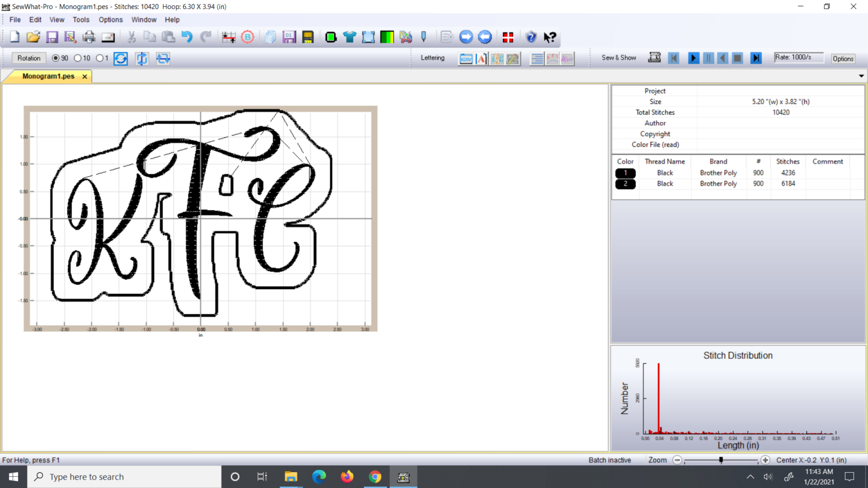The width and height of the screenshot is (868, 488).
Task: Click the green hoop display icon
Action: click(x=331, y=37)
